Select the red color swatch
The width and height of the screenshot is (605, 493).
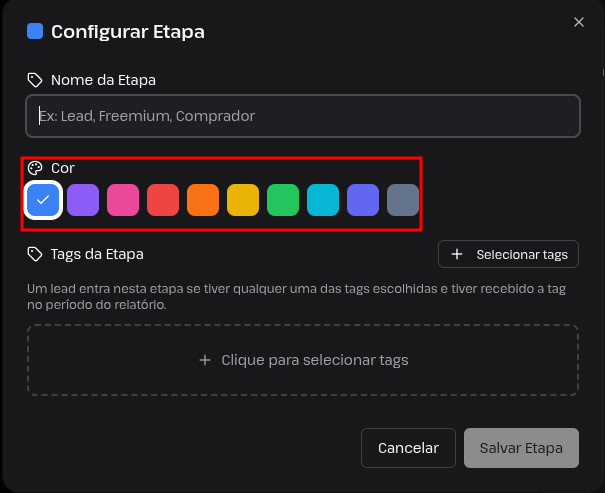pos(163,200)
